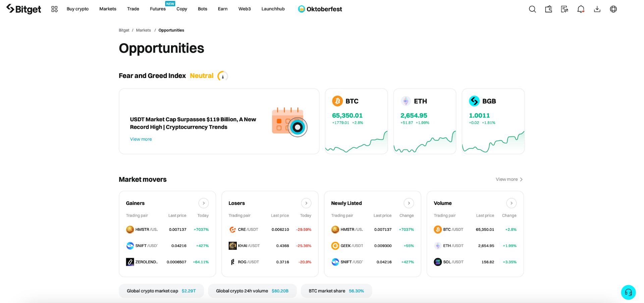Screen dimensions: 644x303
Task: Click ETH coin icon in Volume list
Action: [438, 246]
